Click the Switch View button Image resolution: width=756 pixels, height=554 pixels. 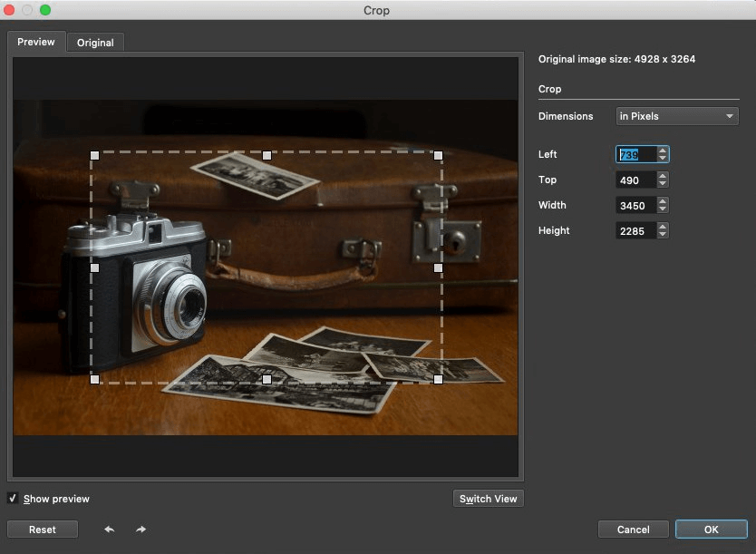pos(488,499)
